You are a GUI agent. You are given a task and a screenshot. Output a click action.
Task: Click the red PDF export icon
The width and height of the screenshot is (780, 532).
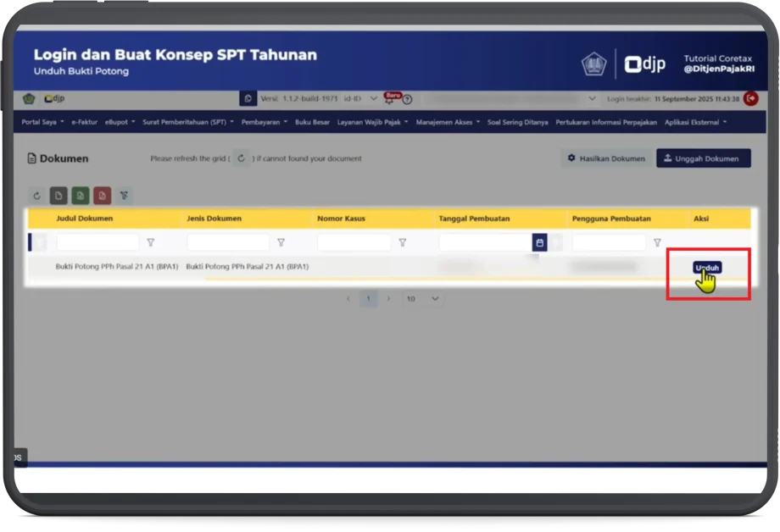102,196
